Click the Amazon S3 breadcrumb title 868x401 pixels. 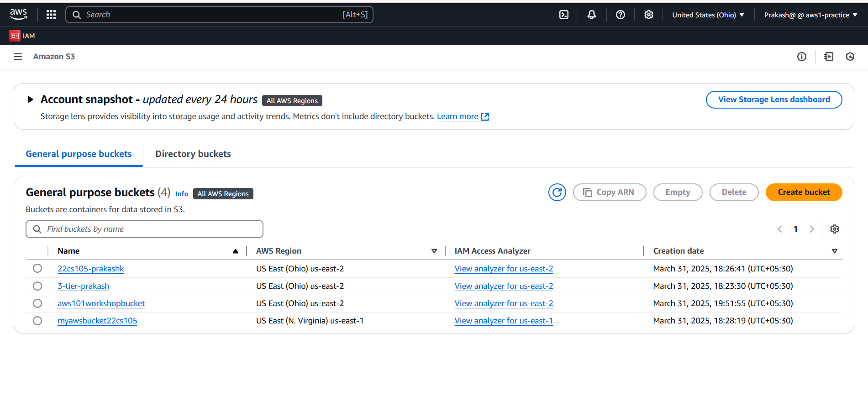[x=54, y=57]
